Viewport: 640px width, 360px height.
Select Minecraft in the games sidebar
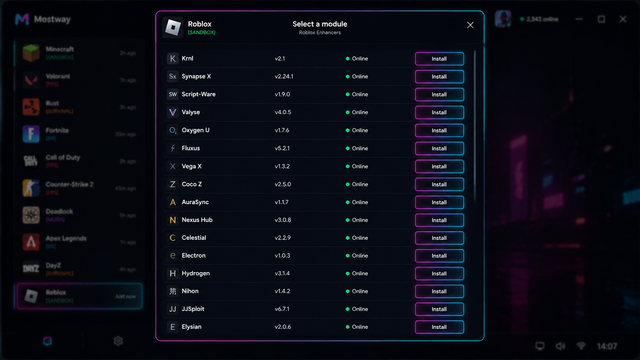(79, 53)
